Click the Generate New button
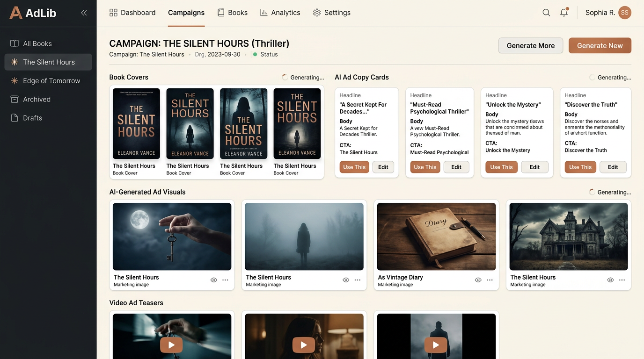The image size is (644, 359). coord(600,45)
